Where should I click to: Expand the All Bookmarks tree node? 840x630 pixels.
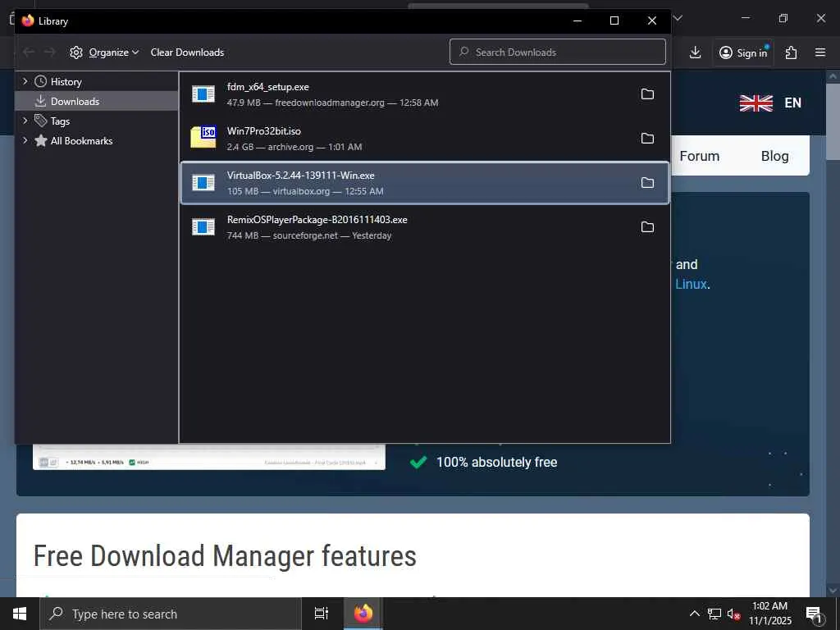click(25, 140)
